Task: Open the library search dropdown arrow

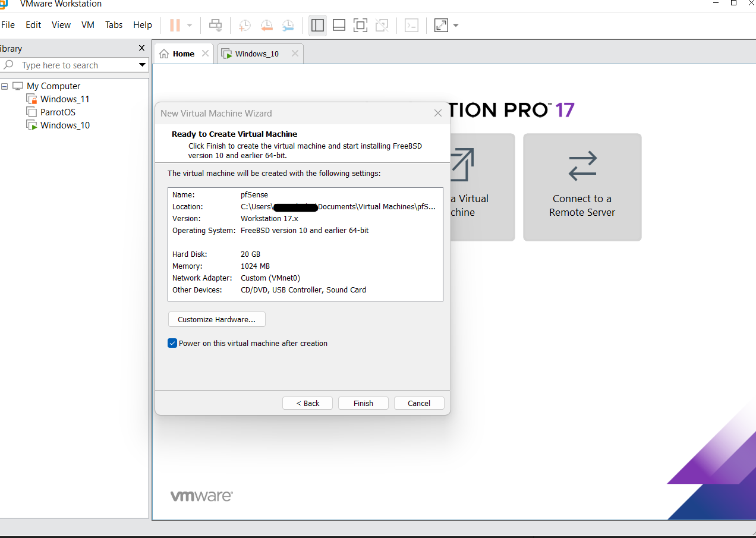Action: [x=142, y=65]
